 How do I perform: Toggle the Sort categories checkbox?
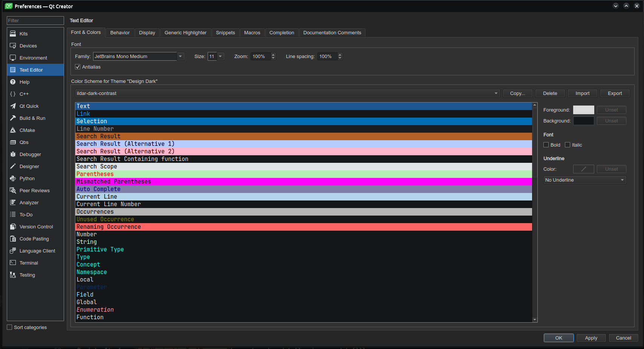tap(9, 327)
